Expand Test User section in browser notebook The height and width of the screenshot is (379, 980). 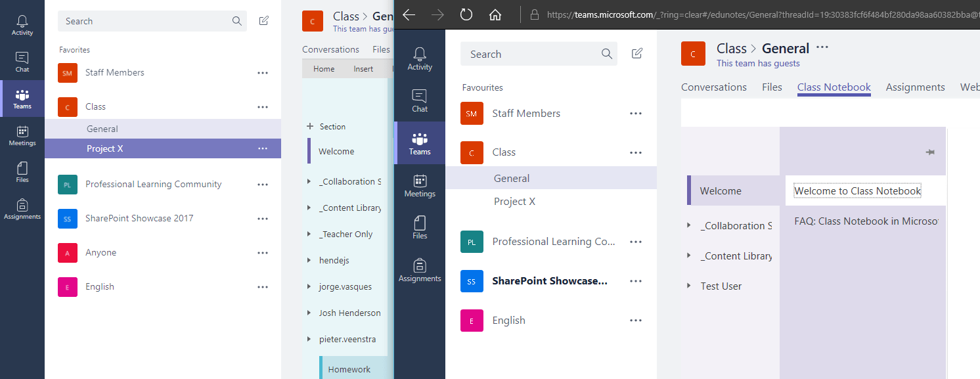pyautogui.click(x=689, y=286)
